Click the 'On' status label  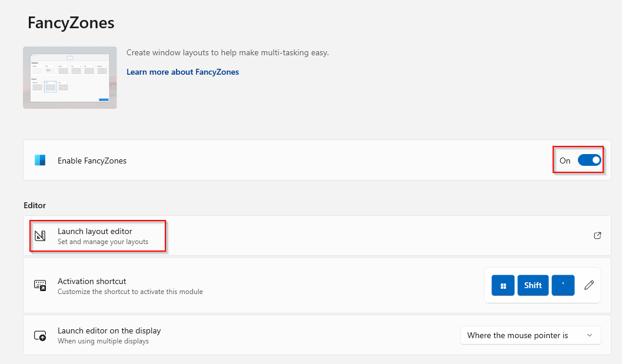click(x=565, y=161)
